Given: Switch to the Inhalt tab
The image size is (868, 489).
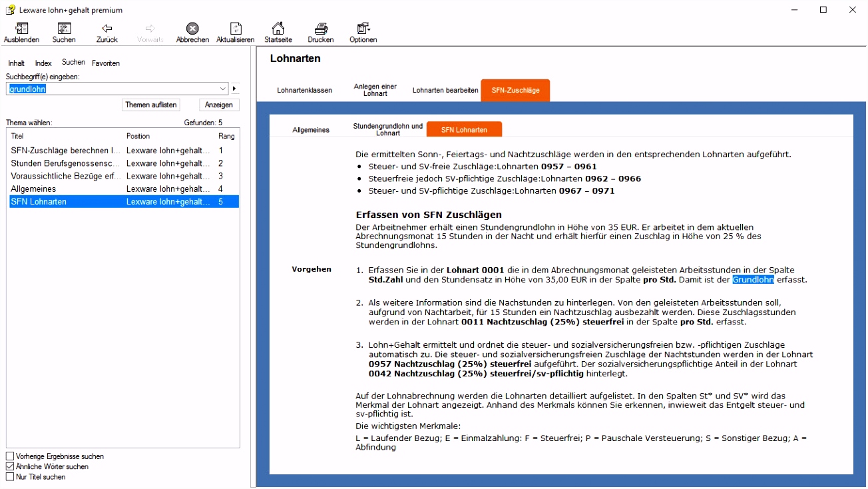Looking at the screenshot, I should 16,63.
